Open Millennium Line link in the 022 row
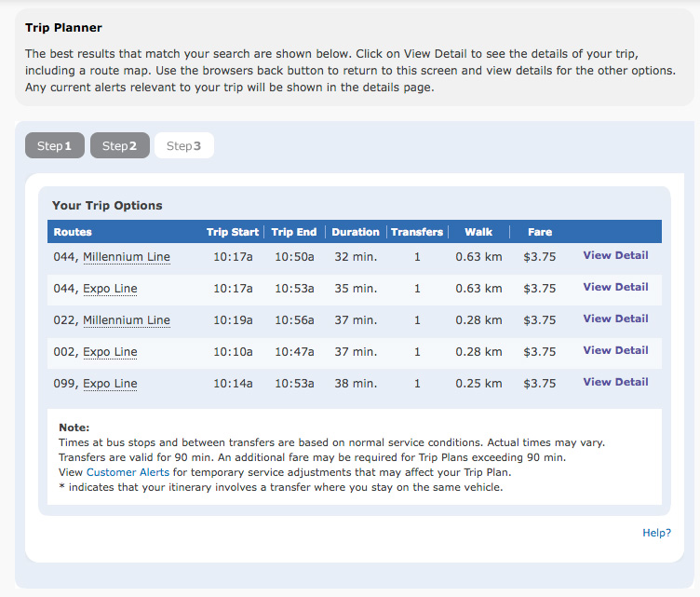The height and width of the screenshot is (597, 700). 127,320
